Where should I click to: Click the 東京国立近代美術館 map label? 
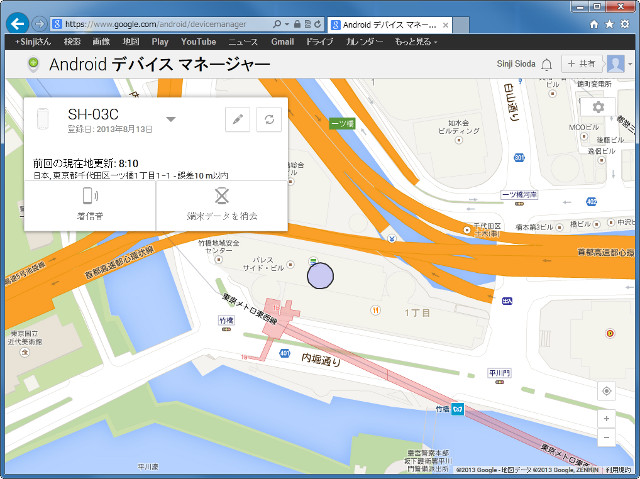25,337
